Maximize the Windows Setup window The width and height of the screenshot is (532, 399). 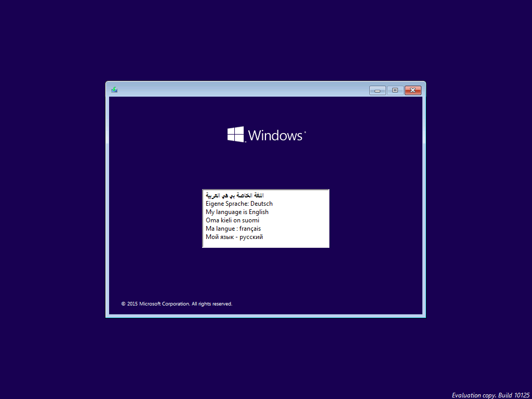click(x=395, y=90)
